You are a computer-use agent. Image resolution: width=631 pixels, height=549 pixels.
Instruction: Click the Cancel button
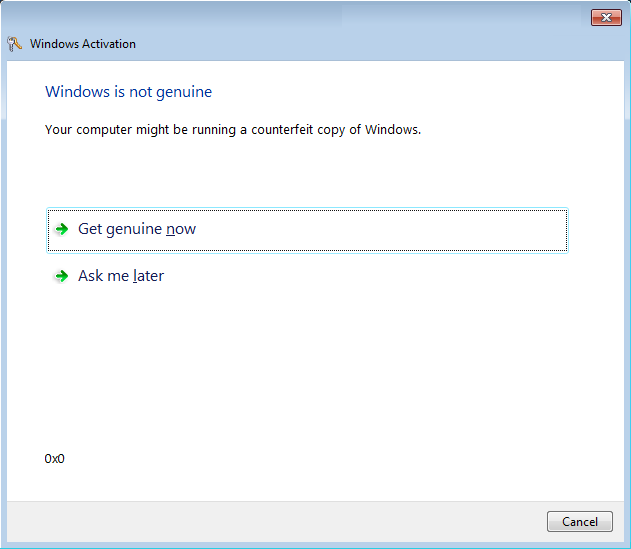tap(579, 522)
